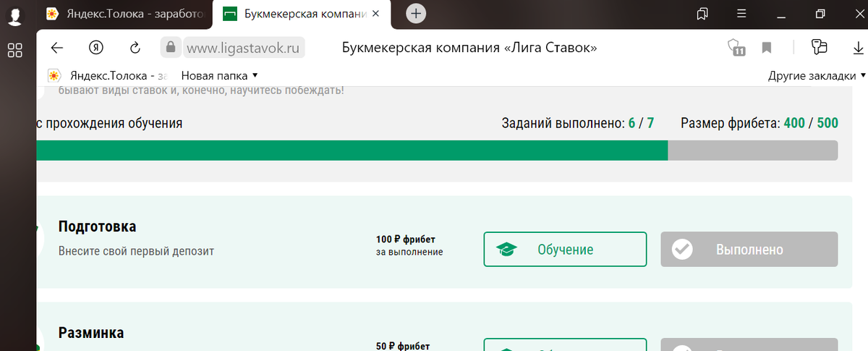Click Внесите свой первый депозит text
Viewport: 868px width, 351px height.
(136, 251)
